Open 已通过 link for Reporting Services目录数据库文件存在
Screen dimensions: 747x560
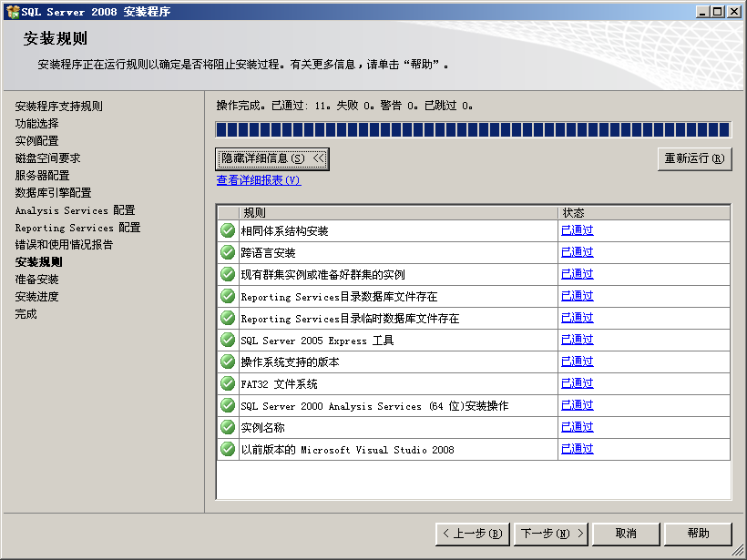coord(578,296)
